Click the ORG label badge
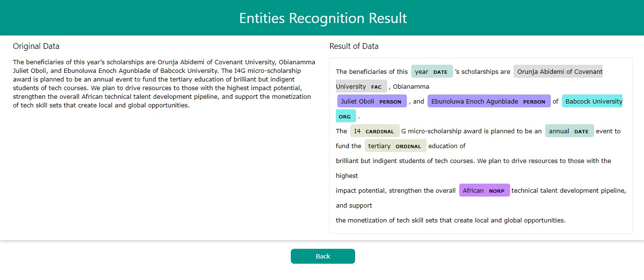 pos(345,117)
